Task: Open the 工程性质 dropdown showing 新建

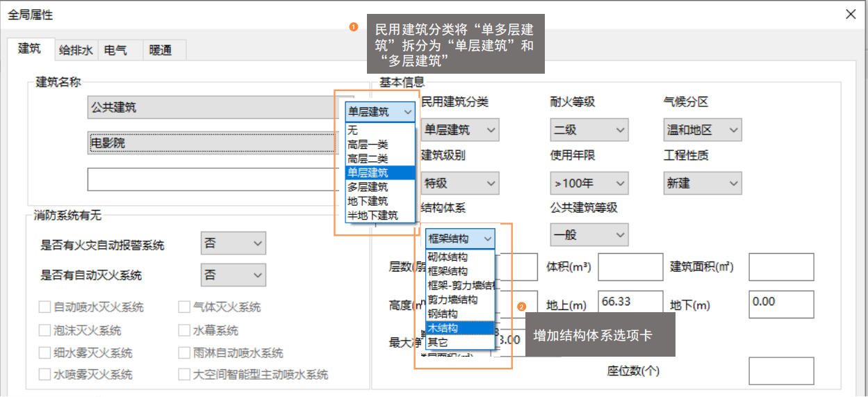Action: click(702, 183)
